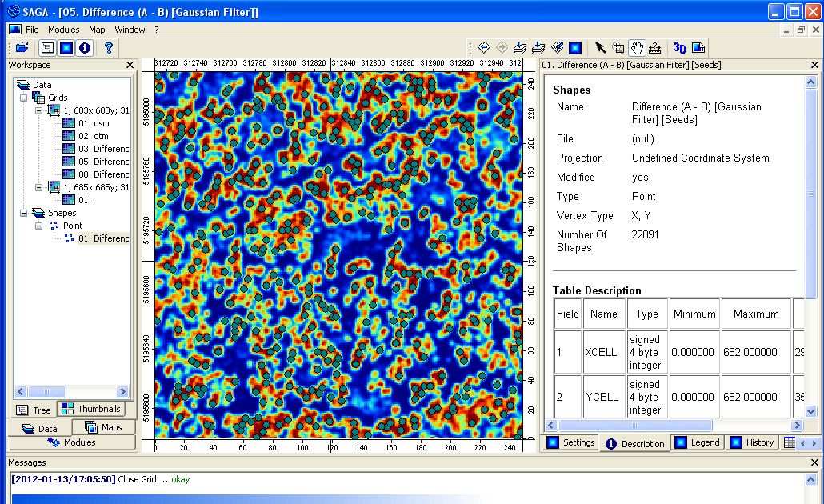Open the File menu
The image size is (824, 504).
coord(32,30)
